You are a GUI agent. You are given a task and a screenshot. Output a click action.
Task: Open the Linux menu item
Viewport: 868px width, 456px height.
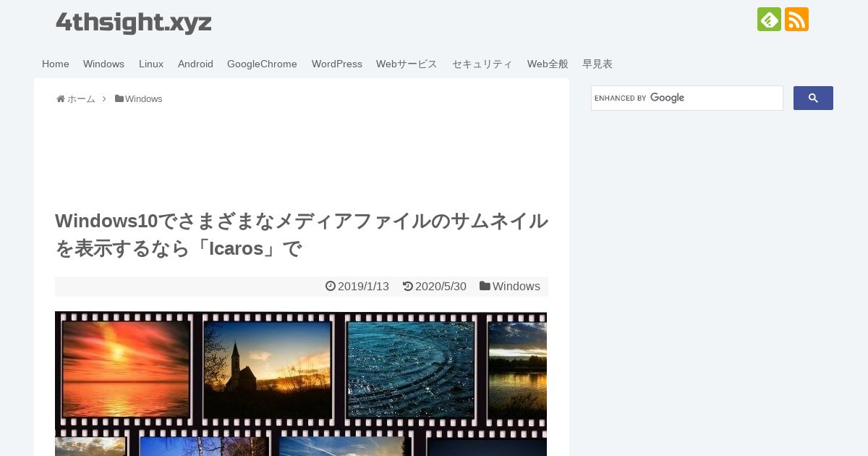pyautogui.click(x=151, y=64)
